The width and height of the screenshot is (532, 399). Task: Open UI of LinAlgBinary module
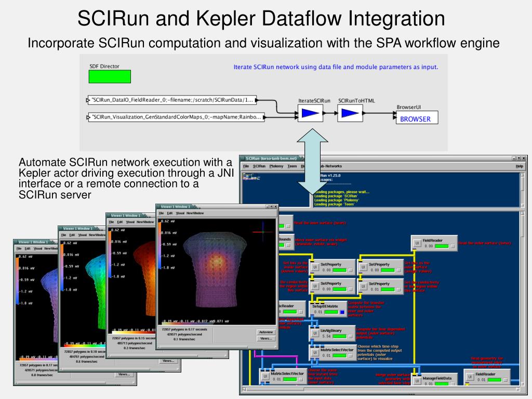pyautogui.click(x=315, y=334)
